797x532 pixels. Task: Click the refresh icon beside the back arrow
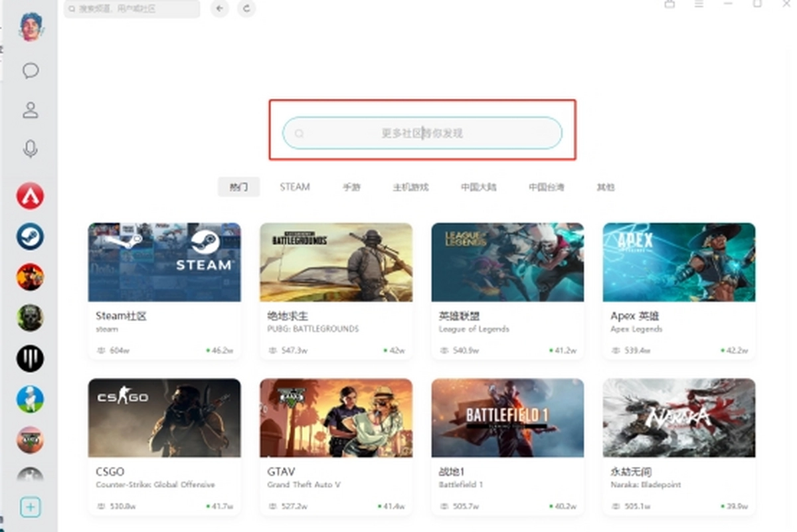point(246,9)
